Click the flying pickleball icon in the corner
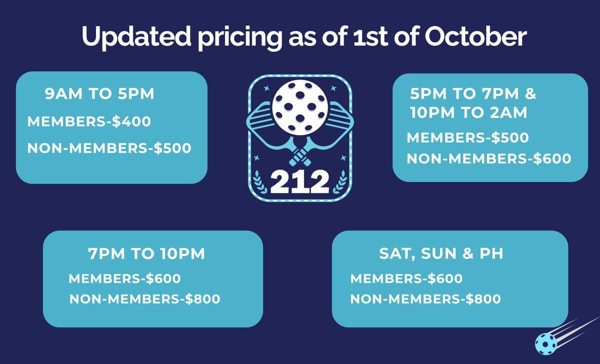Viewport: 600px width, 364px height. click(546, 343)
